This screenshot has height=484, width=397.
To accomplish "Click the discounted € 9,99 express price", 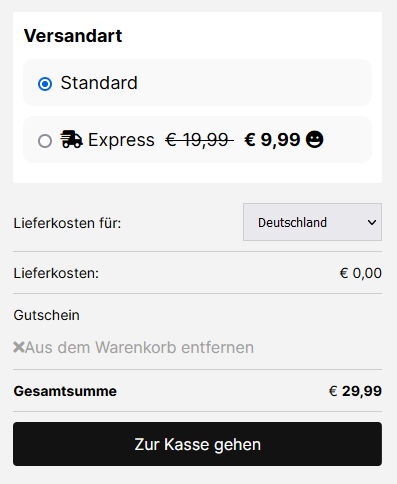I will 272,140.
